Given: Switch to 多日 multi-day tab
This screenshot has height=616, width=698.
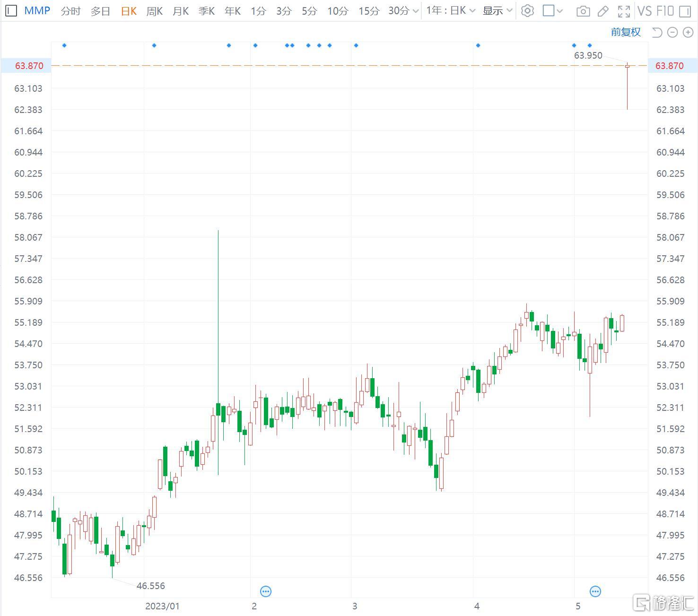Looking at the screenshot, I should (100, 11).
